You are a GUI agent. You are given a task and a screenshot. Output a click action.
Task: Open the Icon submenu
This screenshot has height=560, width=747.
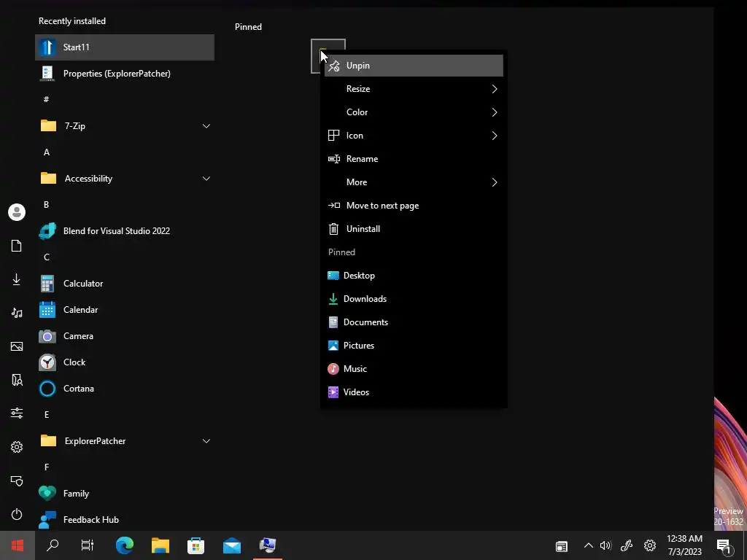414,136
